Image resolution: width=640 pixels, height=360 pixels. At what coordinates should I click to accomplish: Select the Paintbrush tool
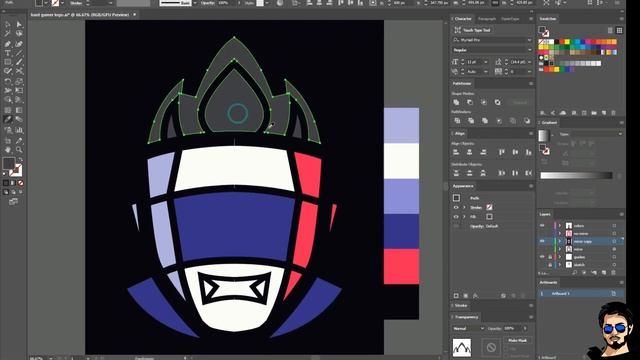pos(19,62)
